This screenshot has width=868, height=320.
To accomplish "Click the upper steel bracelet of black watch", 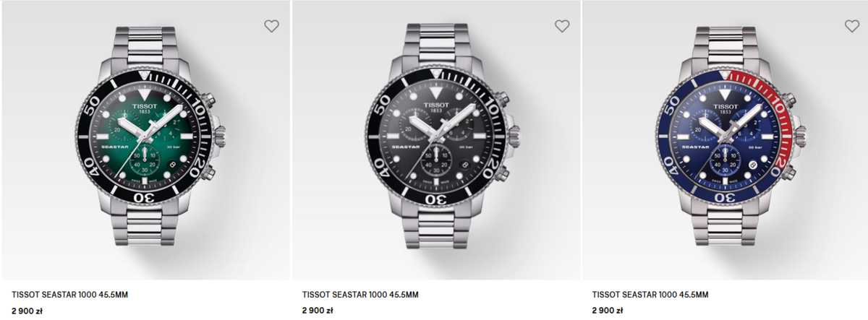I will [437, 45].
